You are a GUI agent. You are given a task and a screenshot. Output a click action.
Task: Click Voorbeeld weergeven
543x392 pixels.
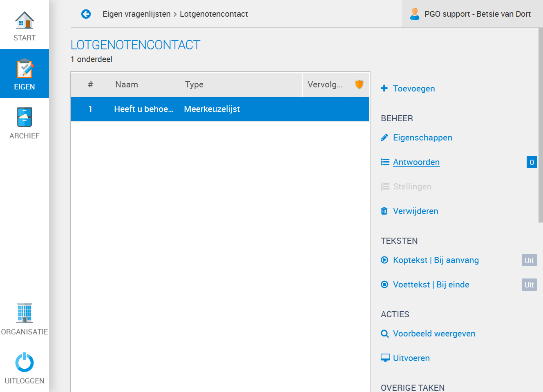pyautogui.click(x=434, y=334)
